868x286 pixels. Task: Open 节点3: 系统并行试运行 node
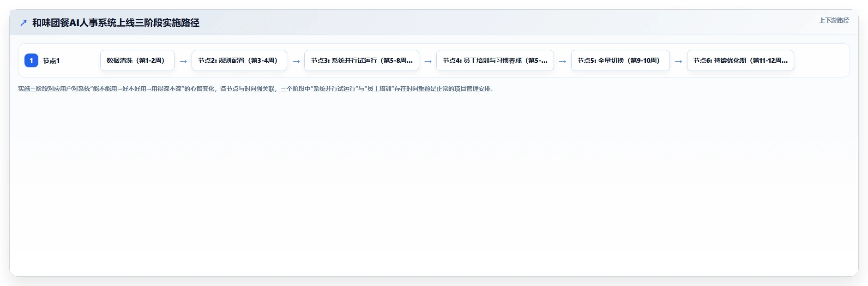[x=362, y=60]
